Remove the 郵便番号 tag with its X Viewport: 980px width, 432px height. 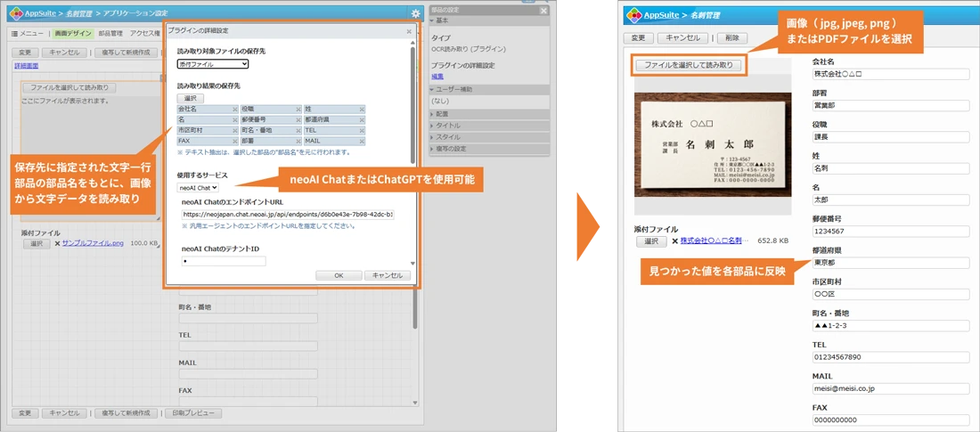pos(298,120)
